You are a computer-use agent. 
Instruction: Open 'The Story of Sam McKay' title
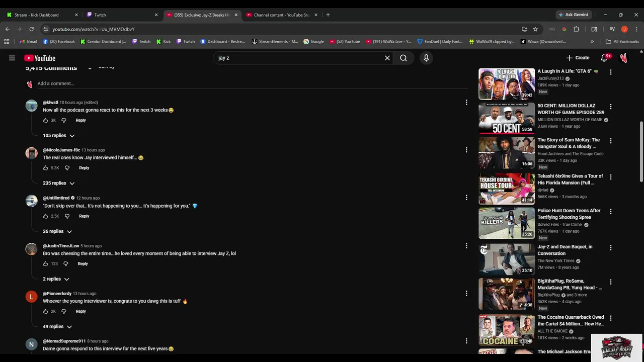(569, 143)
